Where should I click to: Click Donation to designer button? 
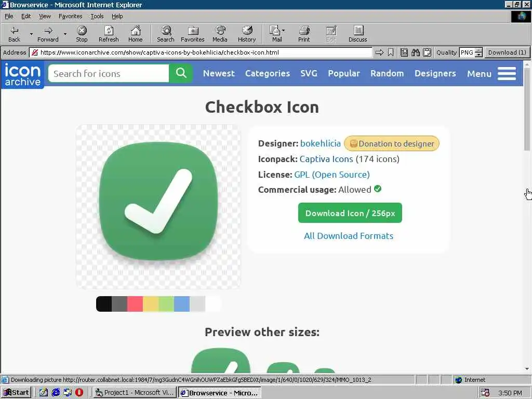[392, 143]
